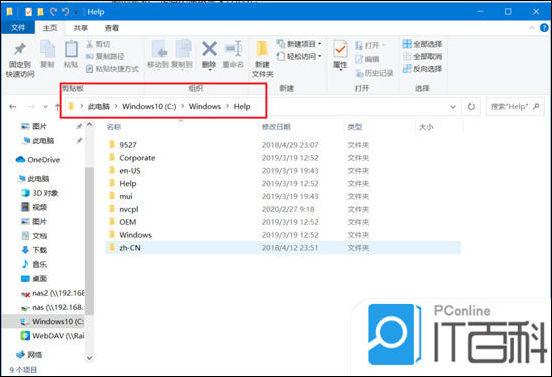Click Edit (编辑) in the ribbon

pos(367,59)
